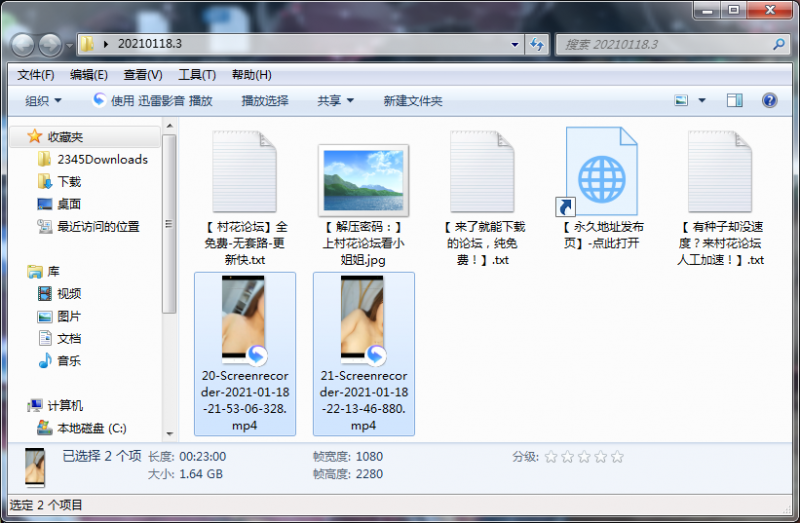Image resolution: width=800 pixels, height=523 pixels.
Task: Set rating by clicking the fifth star
Action: pos(617,457)
